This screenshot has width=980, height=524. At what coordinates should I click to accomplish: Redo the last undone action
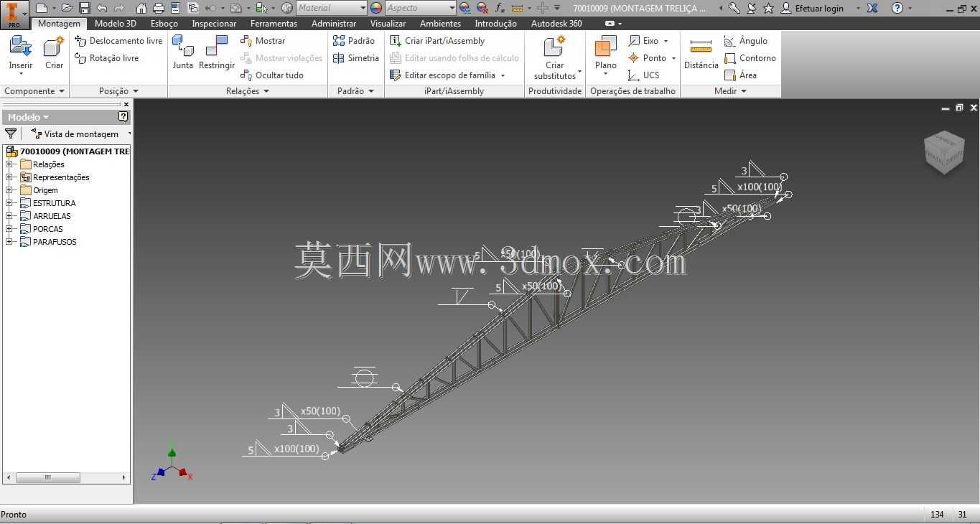coord(119,8)
